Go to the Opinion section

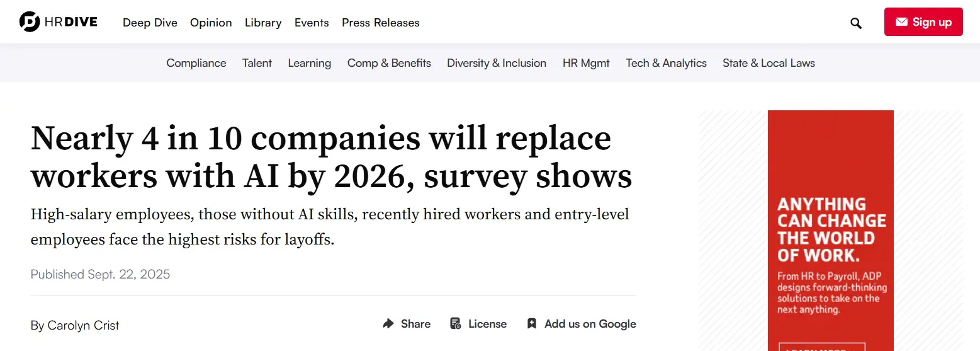pyautogui.click(x=211, y=23)
